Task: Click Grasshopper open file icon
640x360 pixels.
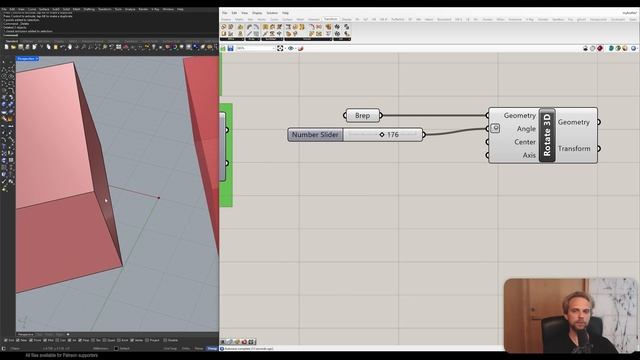Action: coord(223,48)
